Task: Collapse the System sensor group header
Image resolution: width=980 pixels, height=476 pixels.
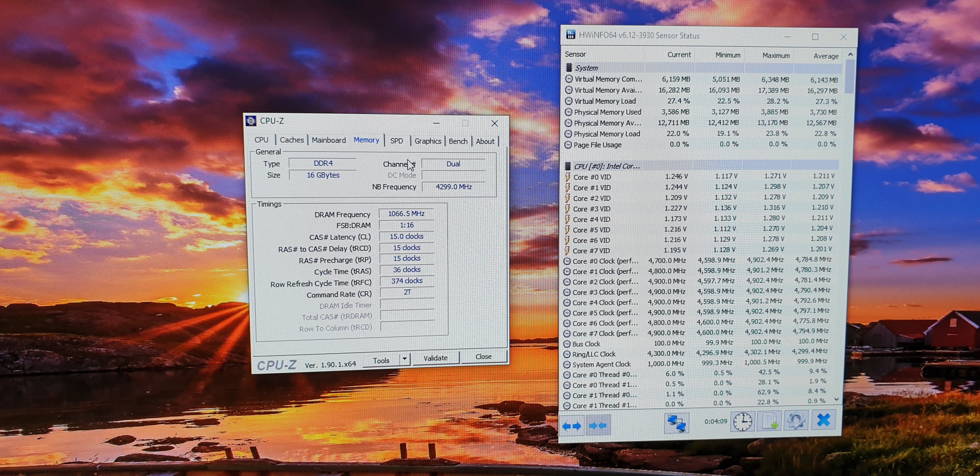Action: [586, 68]
